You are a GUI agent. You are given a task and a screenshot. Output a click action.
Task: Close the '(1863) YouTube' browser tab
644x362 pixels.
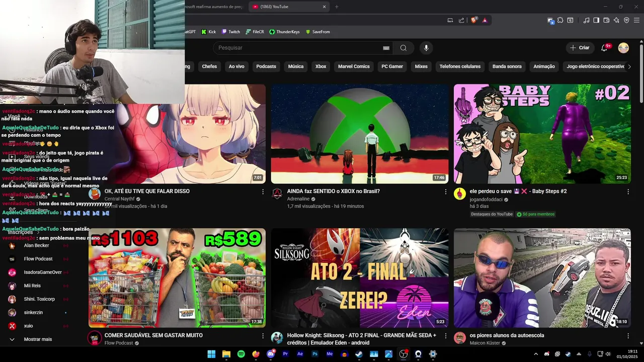point(324,7)
